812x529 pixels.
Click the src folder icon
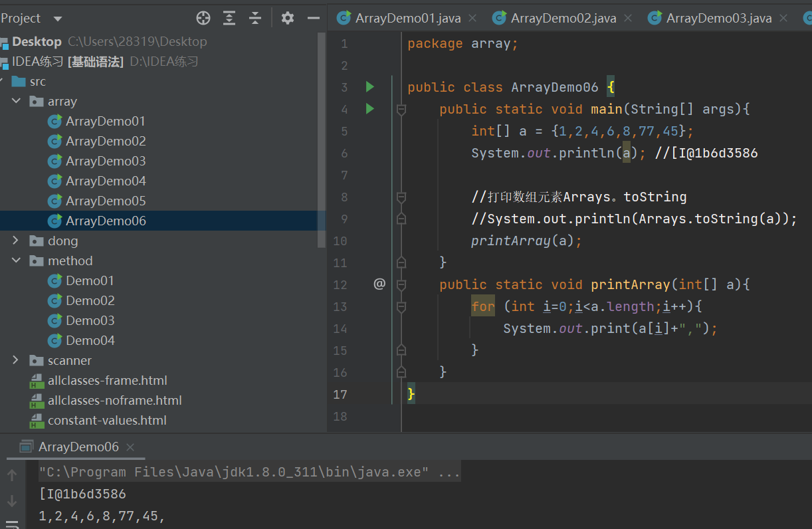(x=19, y=81)
